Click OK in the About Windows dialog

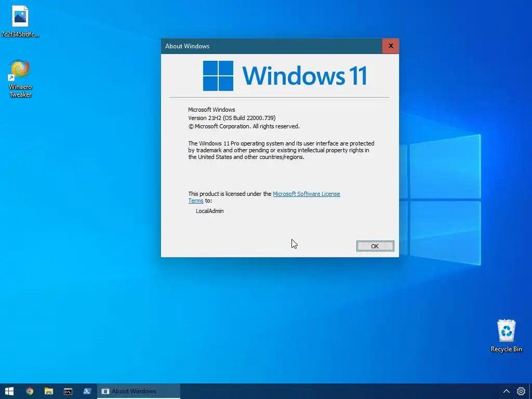[375, 246]
